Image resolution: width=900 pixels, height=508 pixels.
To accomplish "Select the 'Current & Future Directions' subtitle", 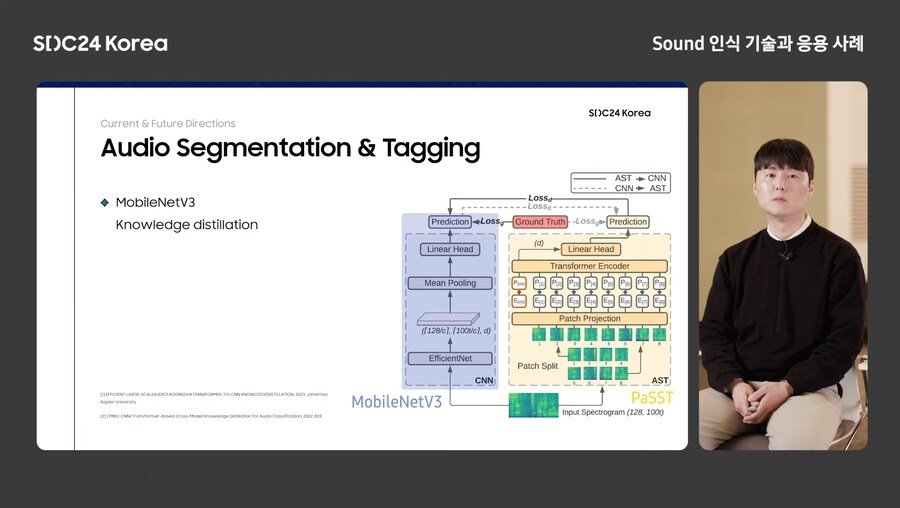I will coord(168,123).
